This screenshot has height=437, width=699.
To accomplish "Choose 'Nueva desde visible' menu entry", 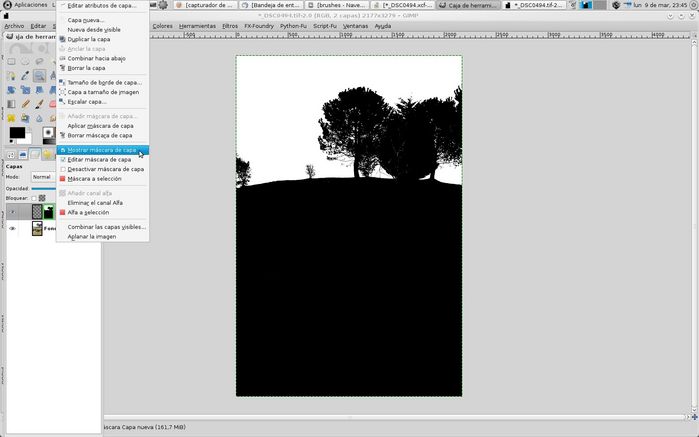I will (103, 29).
